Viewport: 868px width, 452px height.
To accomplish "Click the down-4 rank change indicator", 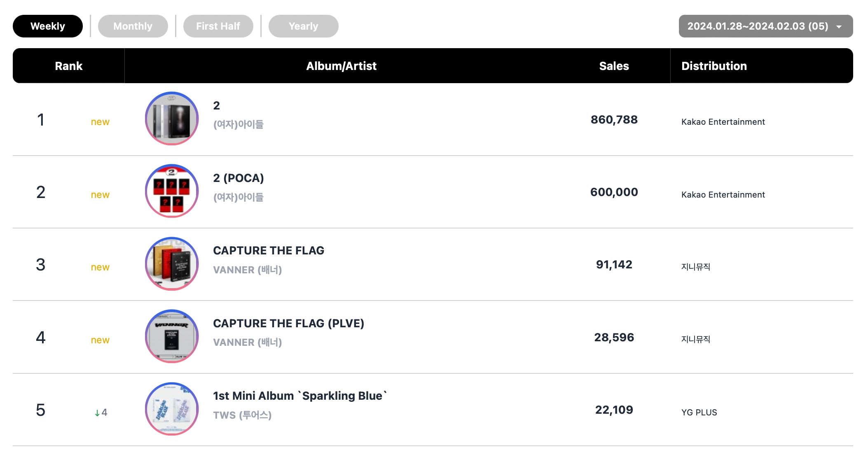I will (101, 412).
